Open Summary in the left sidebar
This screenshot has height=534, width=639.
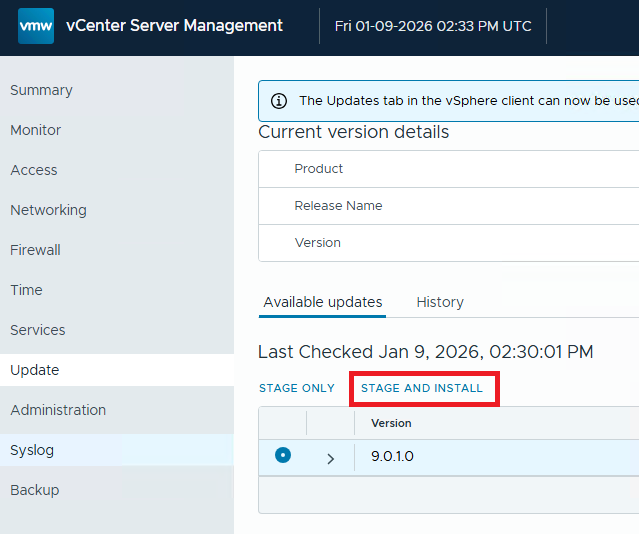tap(41, 90)
